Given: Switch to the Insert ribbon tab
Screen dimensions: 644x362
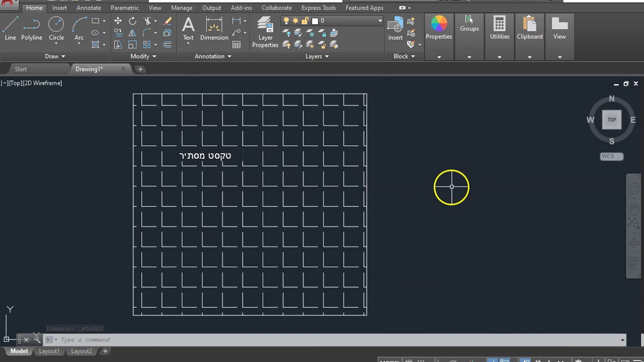Looking at the screenshot, I should coord(59,8).
